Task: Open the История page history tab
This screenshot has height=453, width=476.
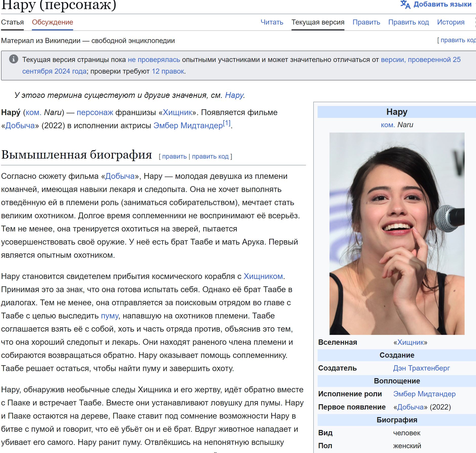Action: [451, 22]
